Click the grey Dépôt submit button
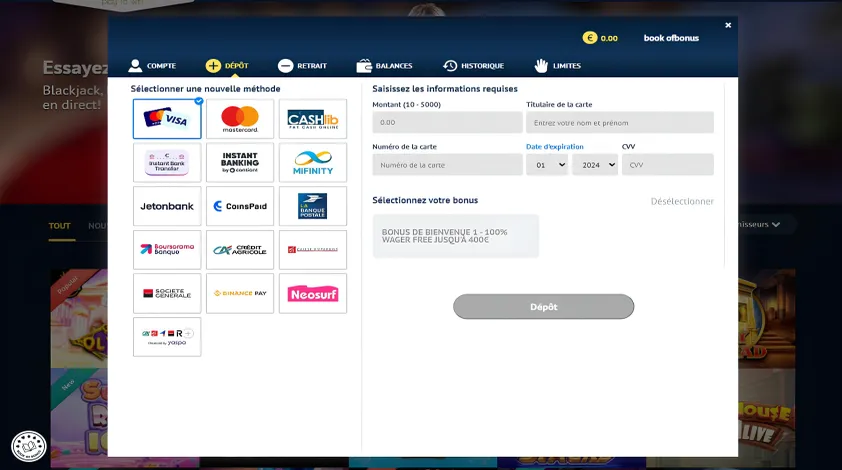Viewport: 842px width, 470px height. click(543, 307)
